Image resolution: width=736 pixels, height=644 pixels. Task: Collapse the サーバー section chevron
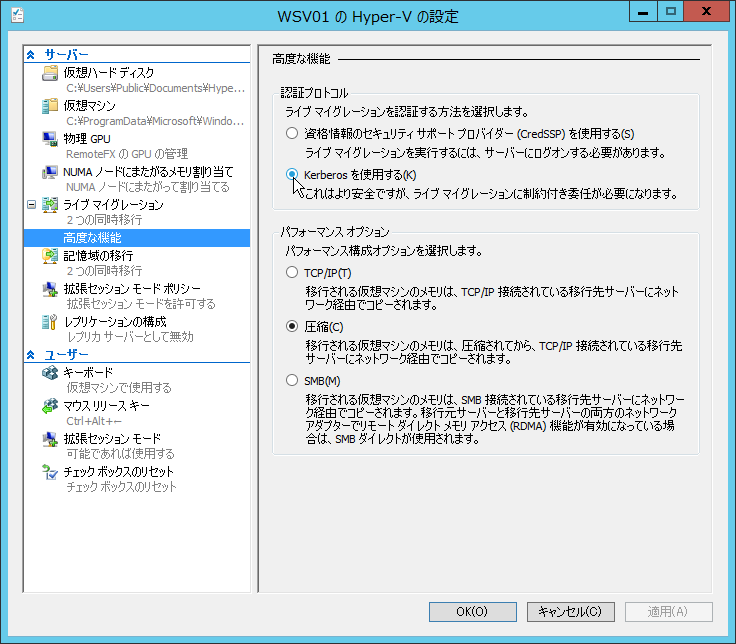point(31,55)
